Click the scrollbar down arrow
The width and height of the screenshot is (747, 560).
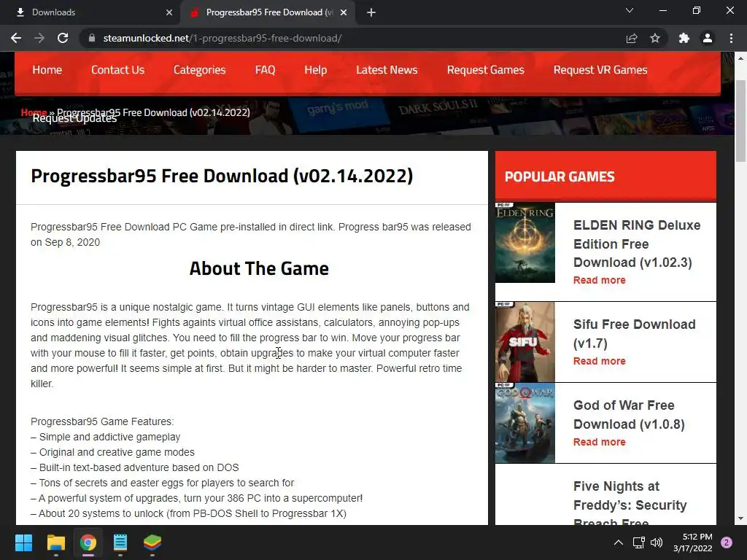[x=740, y=518]
